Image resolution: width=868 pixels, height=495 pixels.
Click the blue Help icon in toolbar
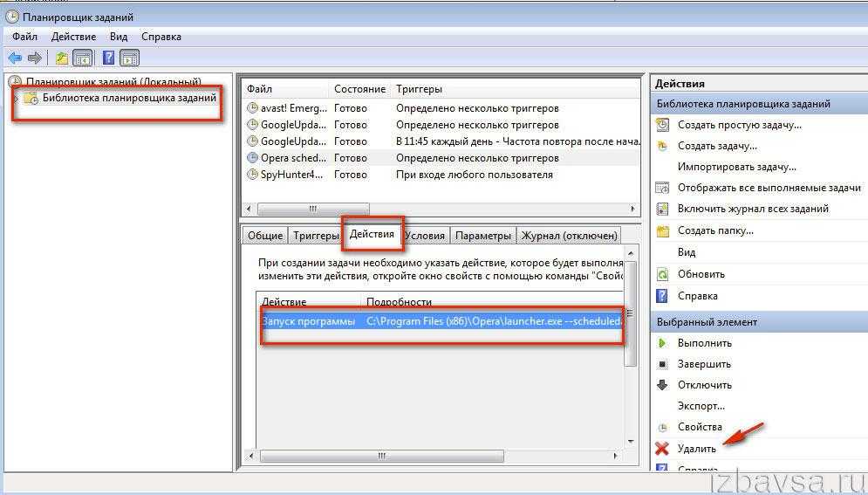(108, 58)
